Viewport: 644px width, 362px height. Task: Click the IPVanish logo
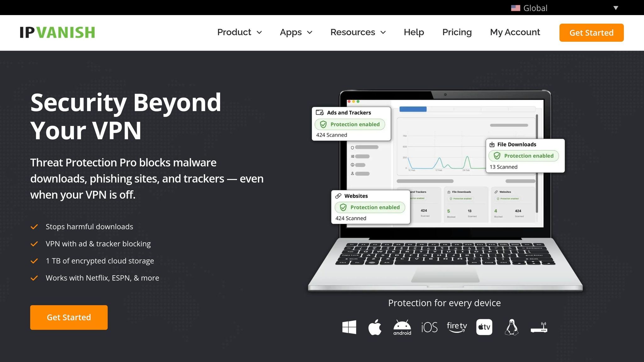pos(57,32)
